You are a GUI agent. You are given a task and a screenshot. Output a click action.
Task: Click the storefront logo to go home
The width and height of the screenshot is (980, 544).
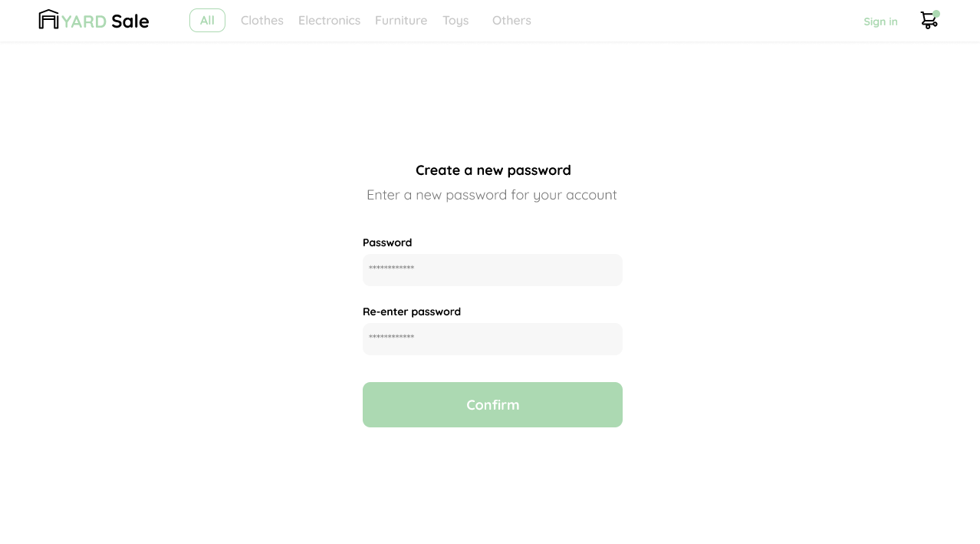48,19
